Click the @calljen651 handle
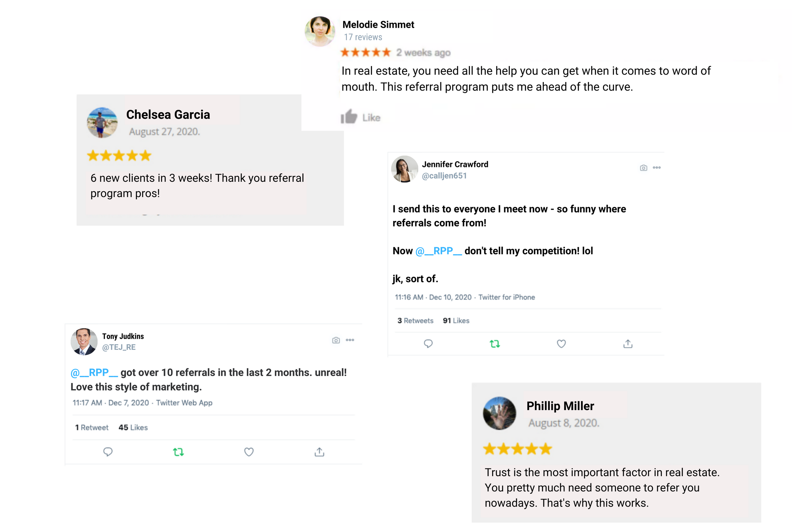The image size is (798, 532). pos(444,176)
